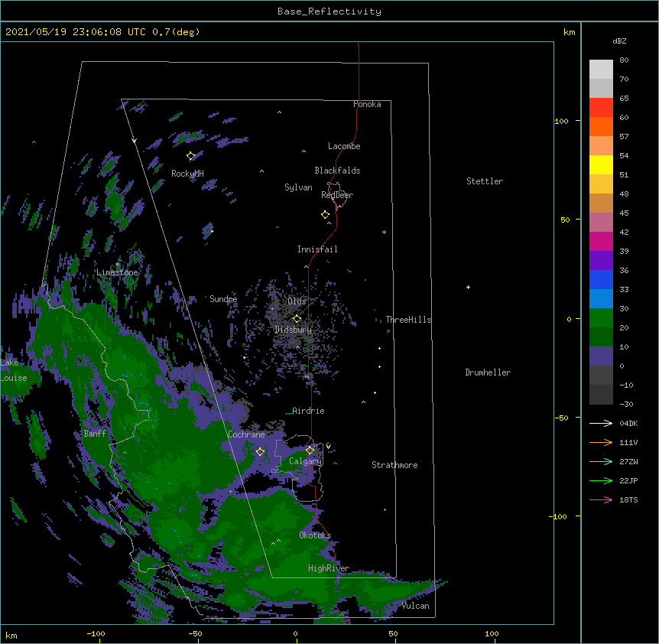Click the Base_Reflectivity title

(x=329, y=11)
